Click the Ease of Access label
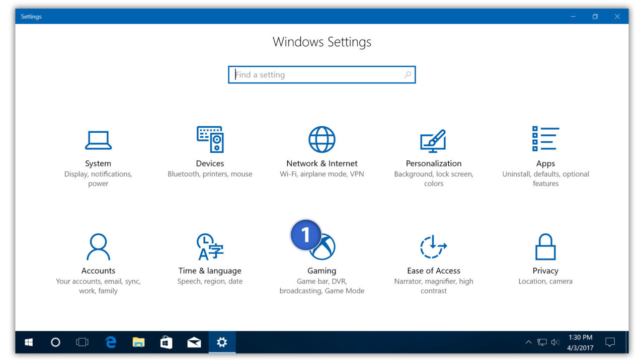Image resolution: width=644 pixels, height=362 pixels. [434, 270]
